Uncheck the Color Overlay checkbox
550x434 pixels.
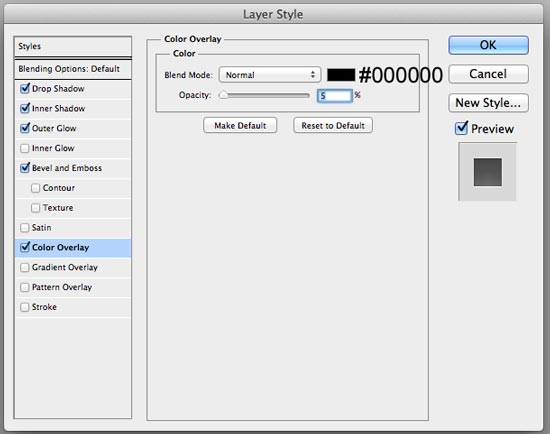tap(25, 247)
